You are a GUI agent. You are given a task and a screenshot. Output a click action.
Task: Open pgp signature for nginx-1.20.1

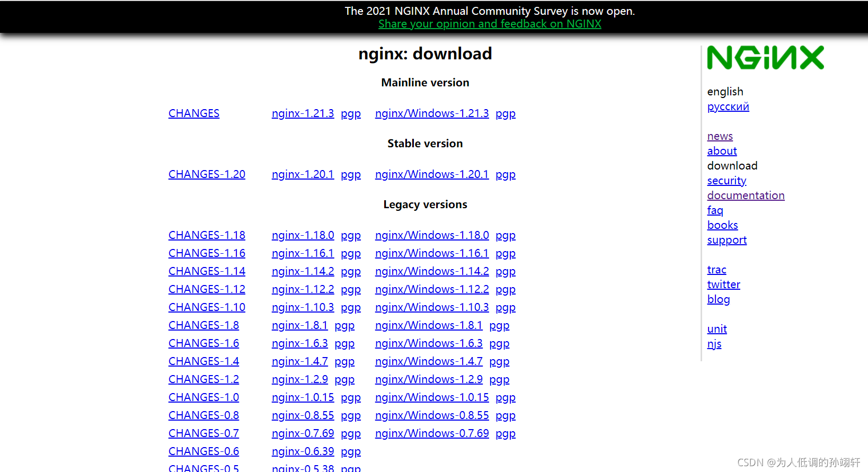coord(351,175)
